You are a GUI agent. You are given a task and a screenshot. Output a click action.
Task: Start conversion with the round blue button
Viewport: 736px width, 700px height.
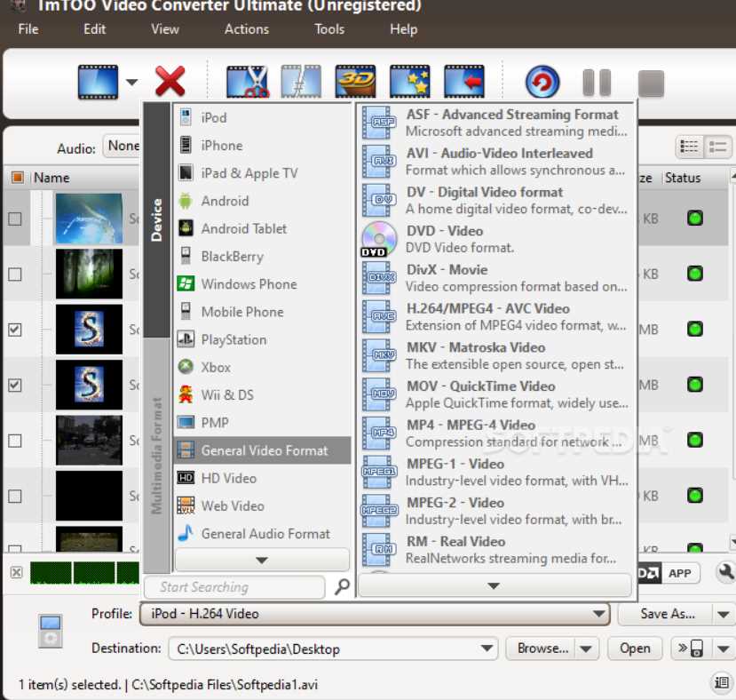click(542, 83)
